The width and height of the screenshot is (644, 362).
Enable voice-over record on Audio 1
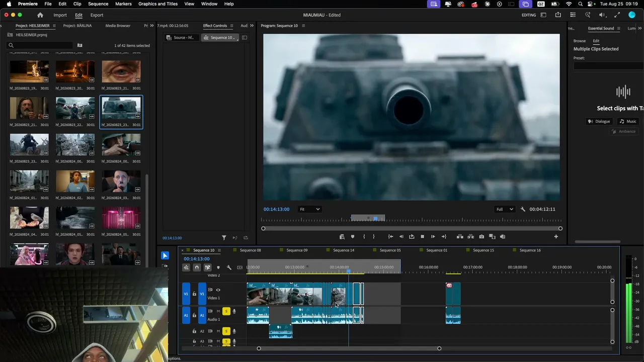(234, 311)
